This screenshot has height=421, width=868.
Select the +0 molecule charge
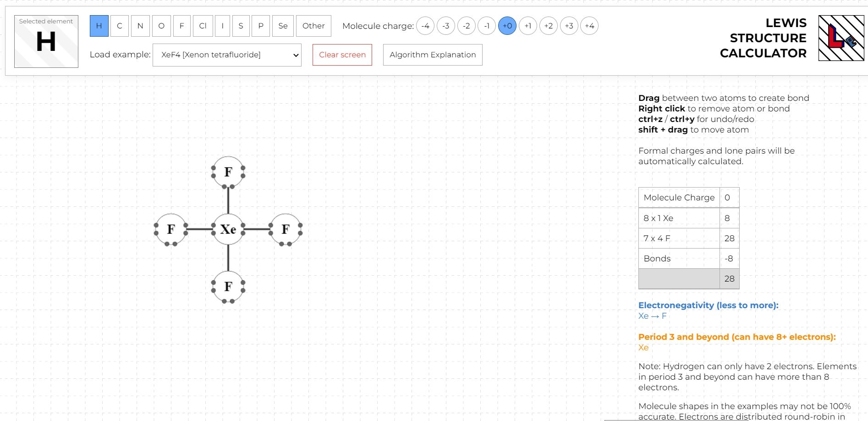(x=507, y=26)
